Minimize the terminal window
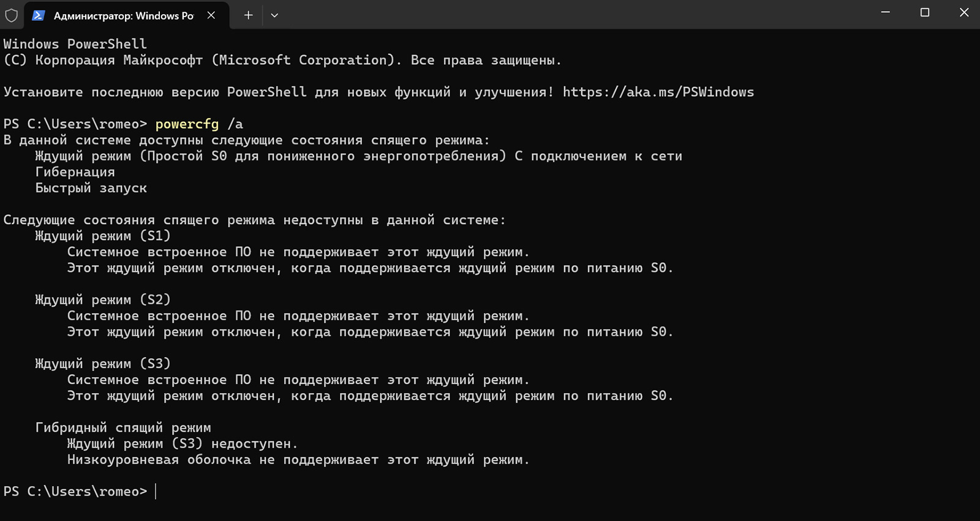The image size is (980, 521). click(x=885, y=13)
